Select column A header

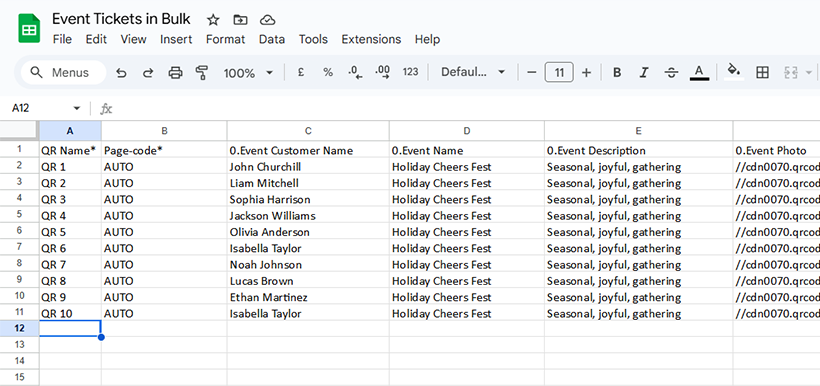[70, 131]
